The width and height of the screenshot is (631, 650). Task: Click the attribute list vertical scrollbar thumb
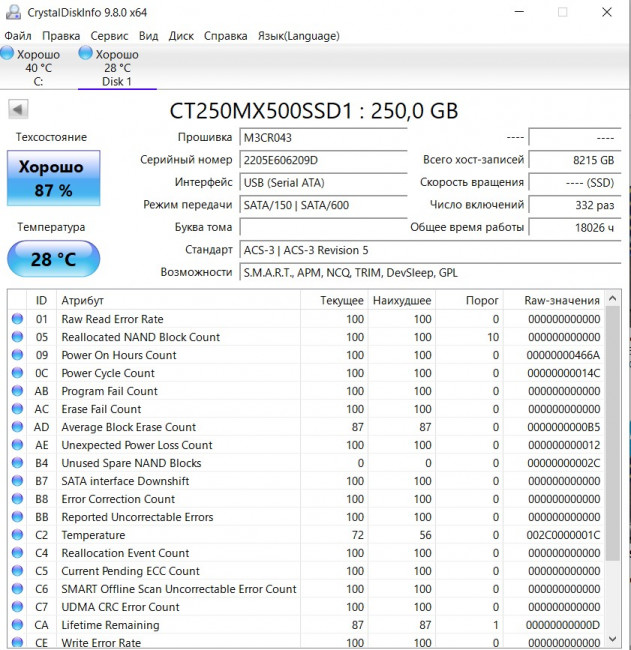[x=613, y=434]
